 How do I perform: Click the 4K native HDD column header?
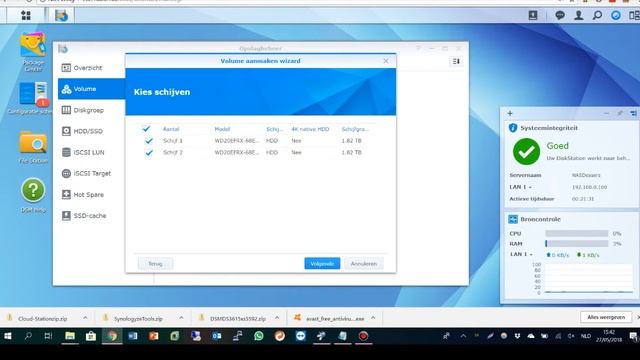click(x=310, y=129)
